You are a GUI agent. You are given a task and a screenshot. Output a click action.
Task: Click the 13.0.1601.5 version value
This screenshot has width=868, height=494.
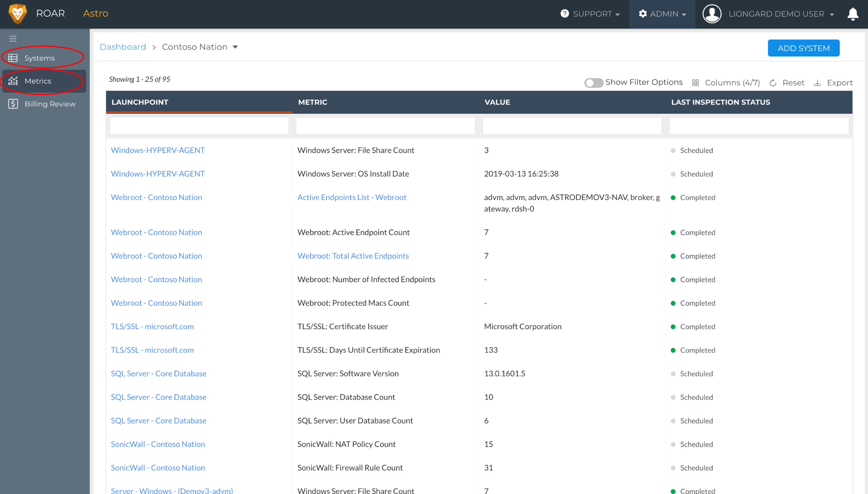[x=504, y=374]
